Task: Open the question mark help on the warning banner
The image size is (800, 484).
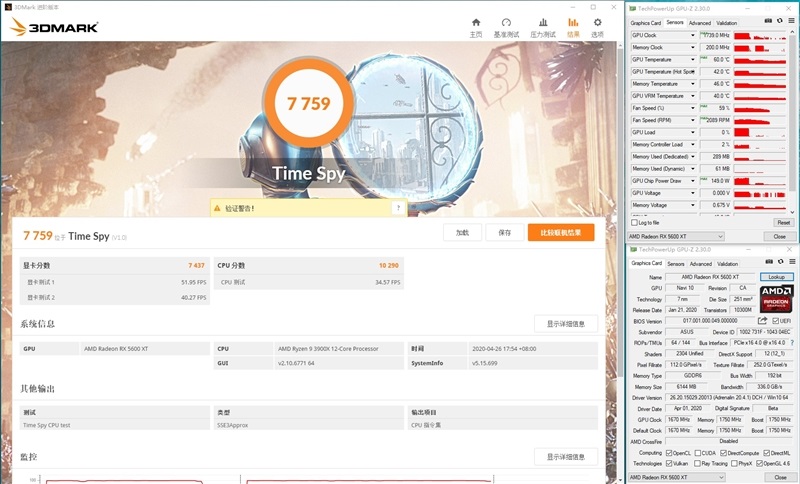Action: click(x=398, y=208)
